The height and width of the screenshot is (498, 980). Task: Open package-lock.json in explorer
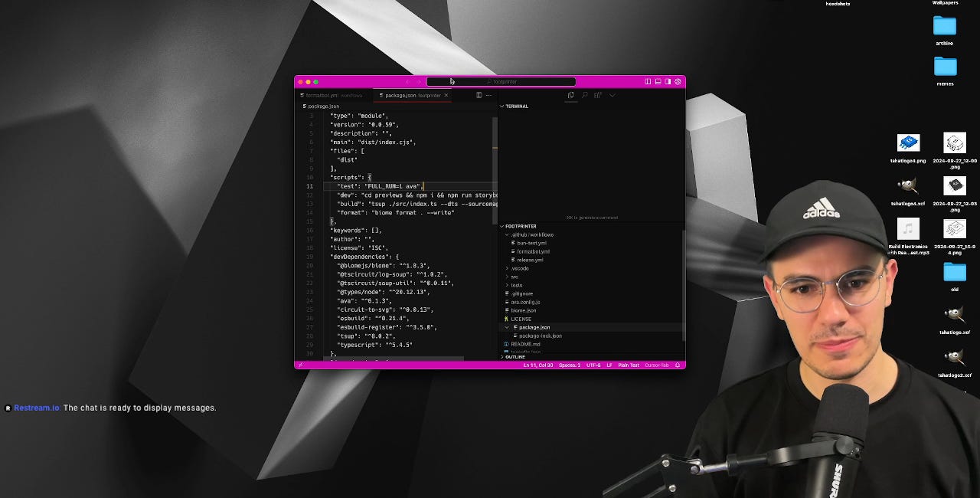coord(540,336)
